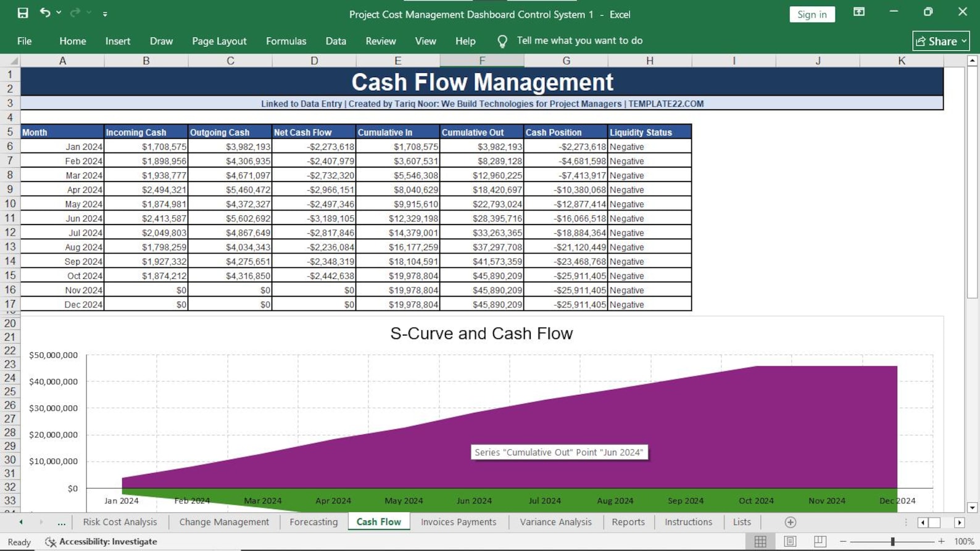The image size is (980, 551).
Task: Open the Review ribbon tab
Action: [380, 41]
